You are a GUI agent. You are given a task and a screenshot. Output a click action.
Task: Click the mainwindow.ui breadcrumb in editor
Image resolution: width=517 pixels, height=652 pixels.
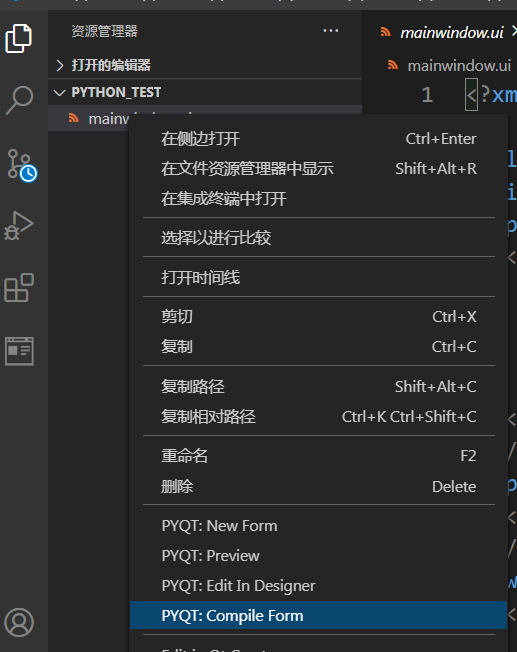[x=459, y=66]
